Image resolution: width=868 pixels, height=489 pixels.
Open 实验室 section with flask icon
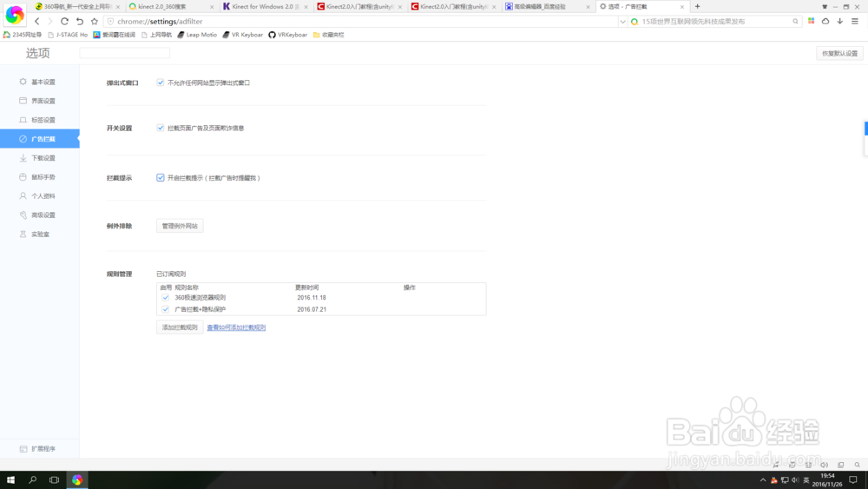[x=39, y=235]
